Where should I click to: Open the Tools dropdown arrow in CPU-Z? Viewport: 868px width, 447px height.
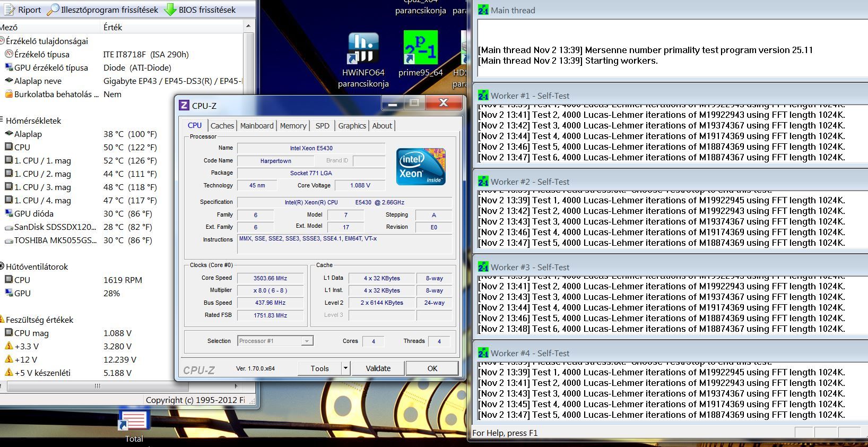click(345, 368)
